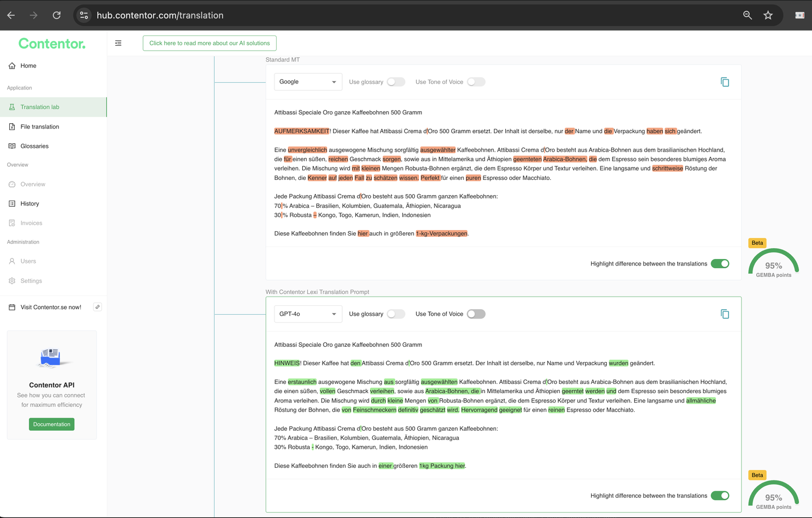Click the highlighted word unvergleichlich
The image size is (812, 518).
pyautogui.click(x=307, y=150)
